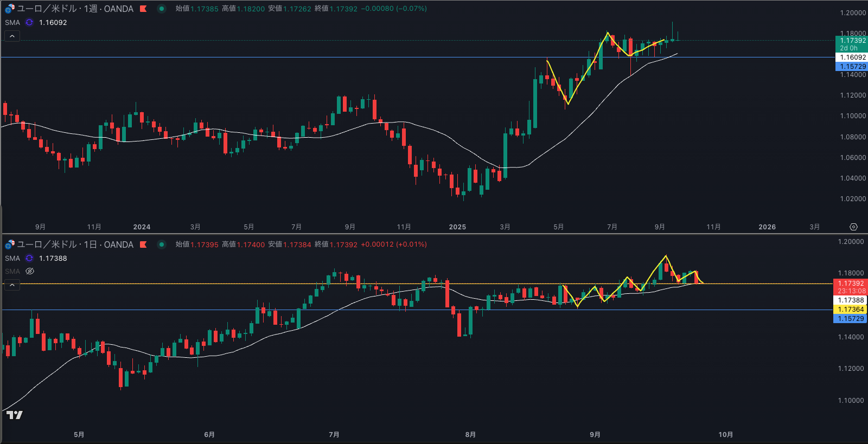Collapse the indicator legend on weekly chart
868x444 pixels.
(12, 36)
